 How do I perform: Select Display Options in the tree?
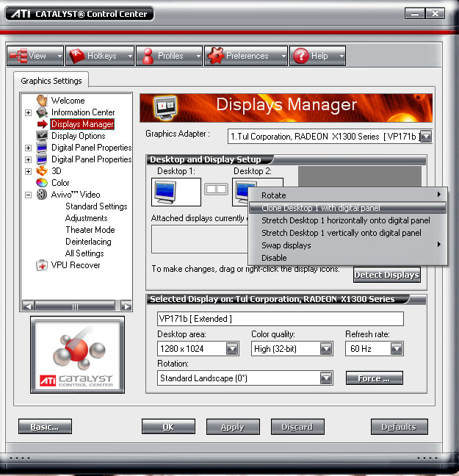point(79,136)
